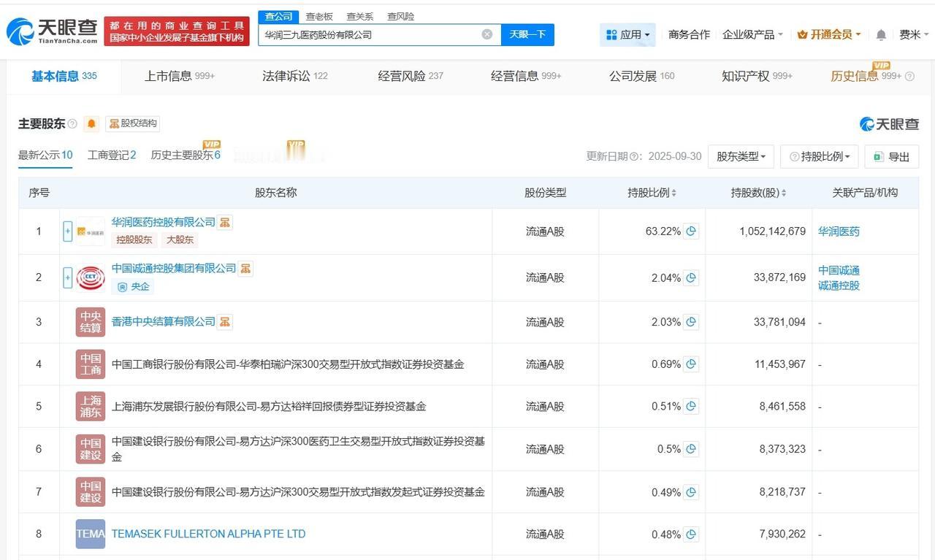This screenshot has width=935, height=560.
Task: Open the 费米 account menu
Action: pyautogui.click(x=914, y=34)
